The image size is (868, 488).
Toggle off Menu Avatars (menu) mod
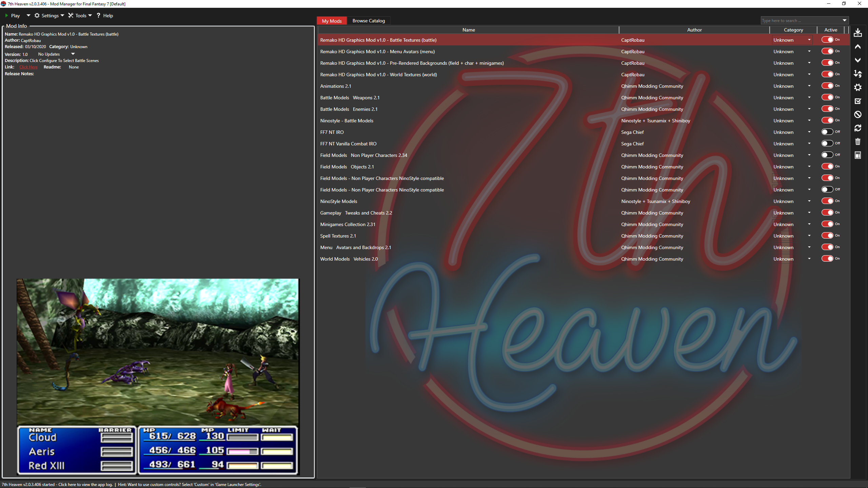coord(827,51)
